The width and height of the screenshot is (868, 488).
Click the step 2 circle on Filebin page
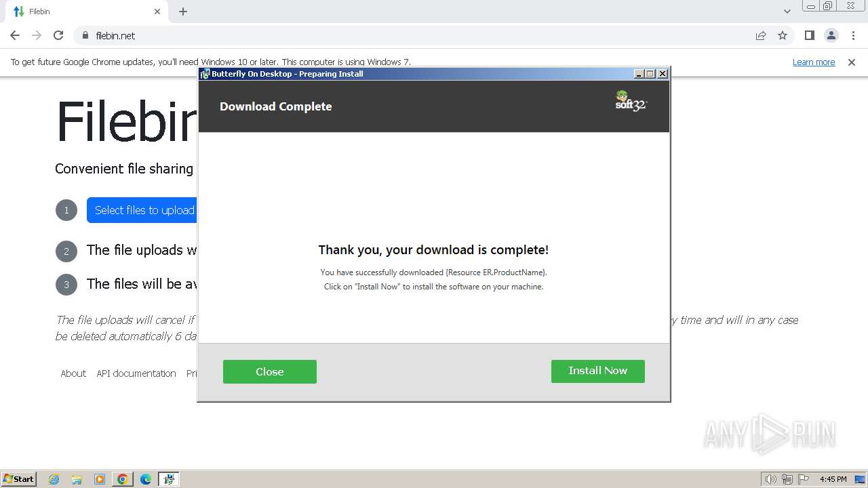pyautogui.click(x=66, y=251)
